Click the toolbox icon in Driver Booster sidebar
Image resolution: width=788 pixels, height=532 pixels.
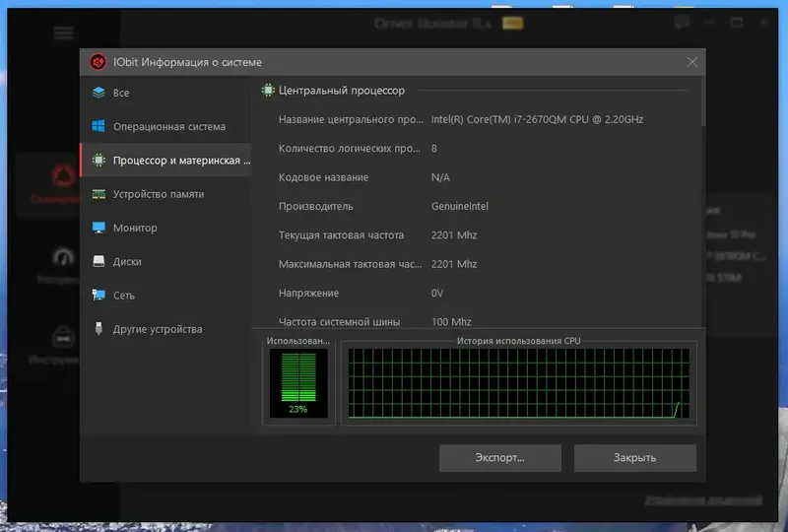[x=63, y=337]
